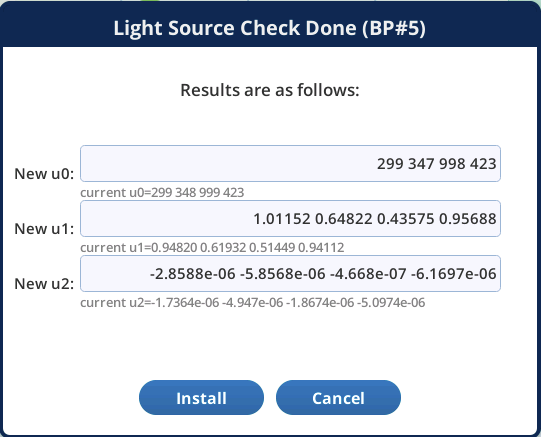Dismiss the dialog with Cancel
This screenshot has width=541, height=437.
(x=338, y=398)
